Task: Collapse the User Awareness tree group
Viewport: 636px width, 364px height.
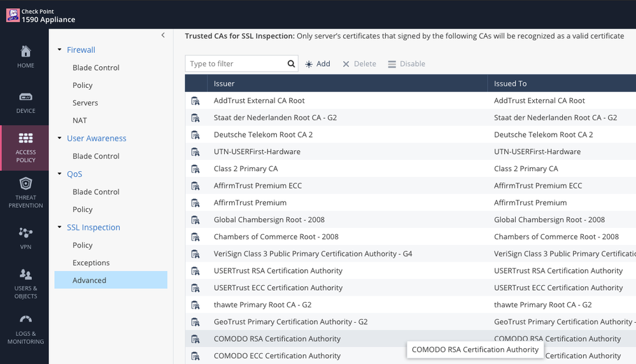Action: (x=60, y=138)
